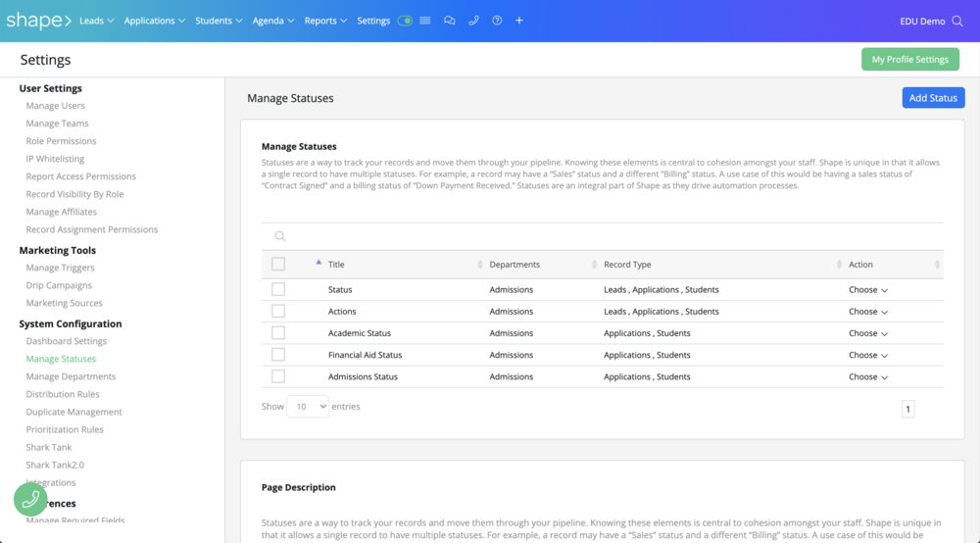Open Report Access Permissions
Viewport: 980px width, 543px height.
tap(80, 176)
